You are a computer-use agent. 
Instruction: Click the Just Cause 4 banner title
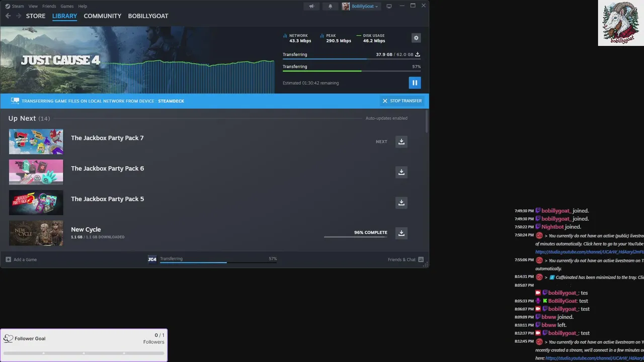tap(60, 60)
